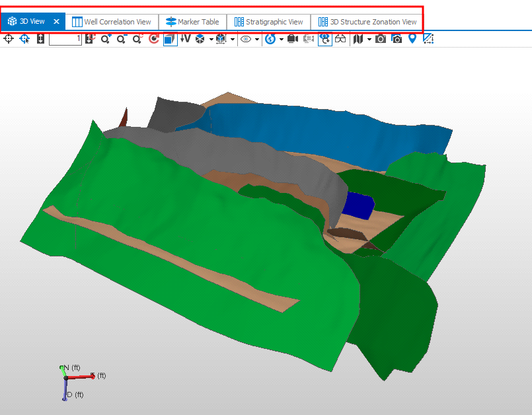This screenshot has width=532, height=415.
Task: Click the red circular target reset icon
Action: (x=154, y=39)
